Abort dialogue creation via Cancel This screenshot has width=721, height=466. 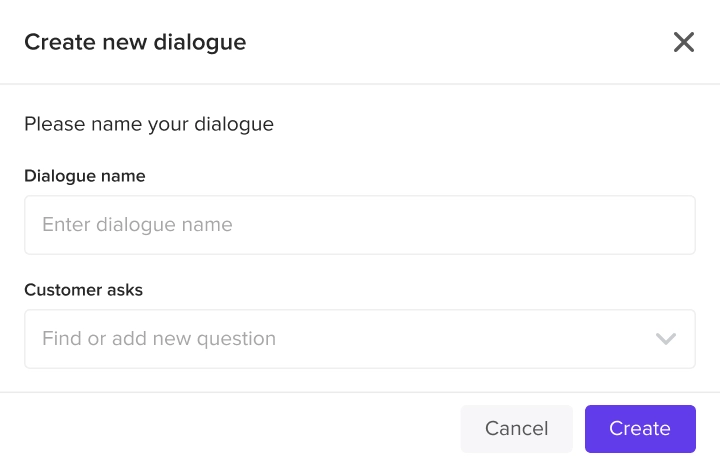pyautogui.click(x=516, y=429)
